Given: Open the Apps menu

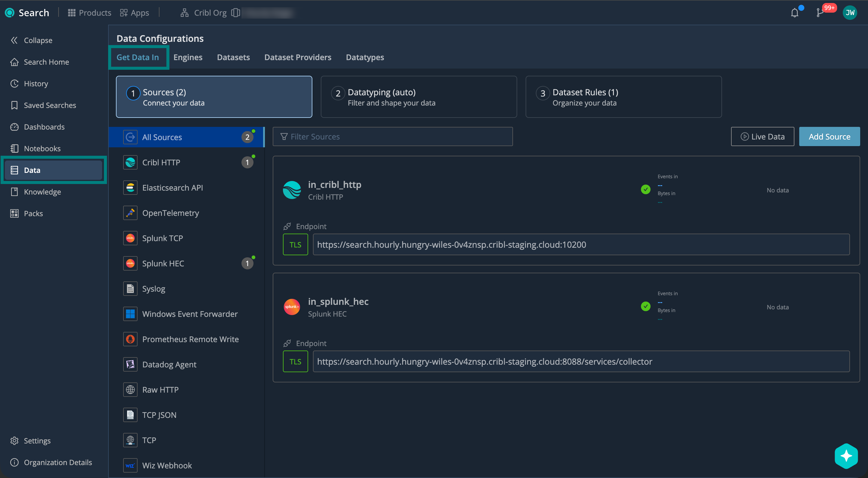Looking at the screenshot, I should point(135,13).
